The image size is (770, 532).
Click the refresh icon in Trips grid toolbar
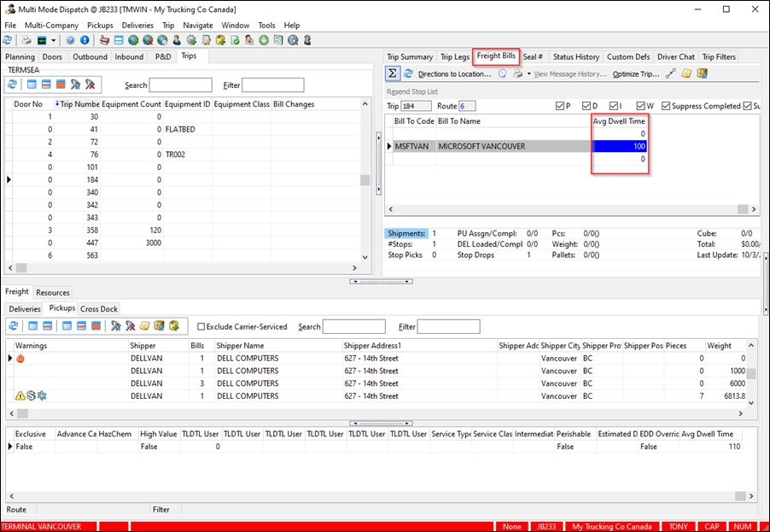point(12,85)
